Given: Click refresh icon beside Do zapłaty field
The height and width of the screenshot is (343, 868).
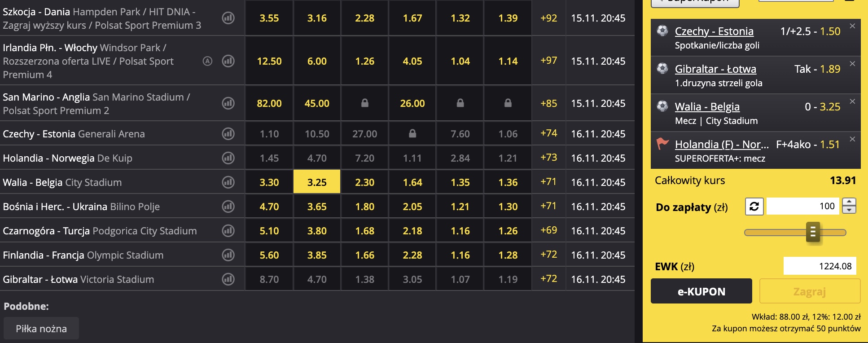Looking at the screenshot, I should pyautogui.click(x=754, y=207).
